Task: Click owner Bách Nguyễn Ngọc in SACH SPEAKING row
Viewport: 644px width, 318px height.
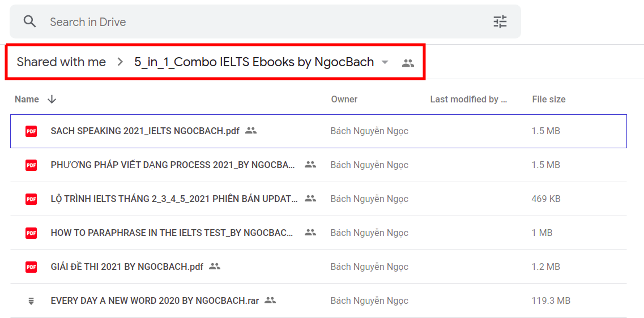Action: [x=369, y=131]
